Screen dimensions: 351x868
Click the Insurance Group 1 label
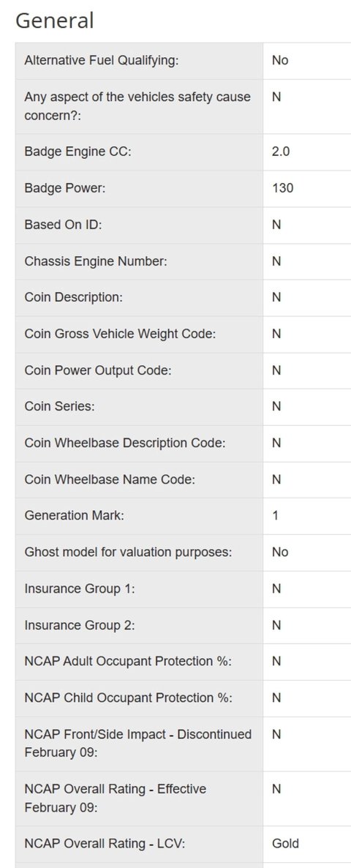(x=80, y=589)
